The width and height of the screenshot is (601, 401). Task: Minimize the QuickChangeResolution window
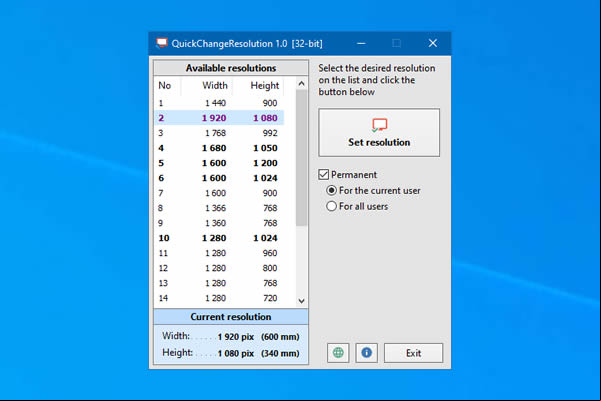click(361, 43)
